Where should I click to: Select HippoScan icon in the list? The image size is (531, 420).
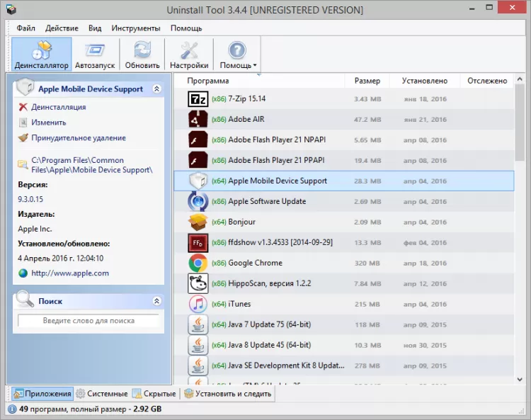coord(198,283)
